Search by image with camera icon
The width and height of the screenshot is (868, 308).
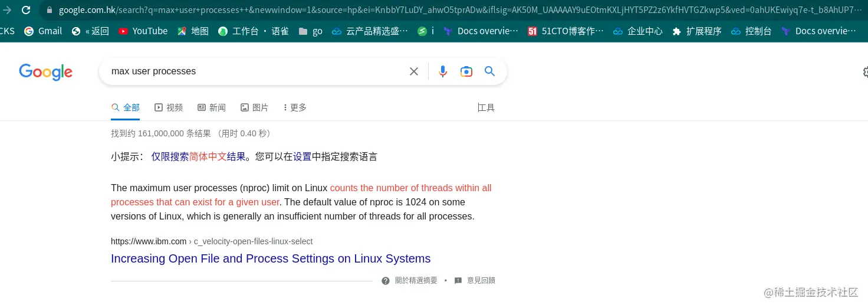[x=466, y=71]
